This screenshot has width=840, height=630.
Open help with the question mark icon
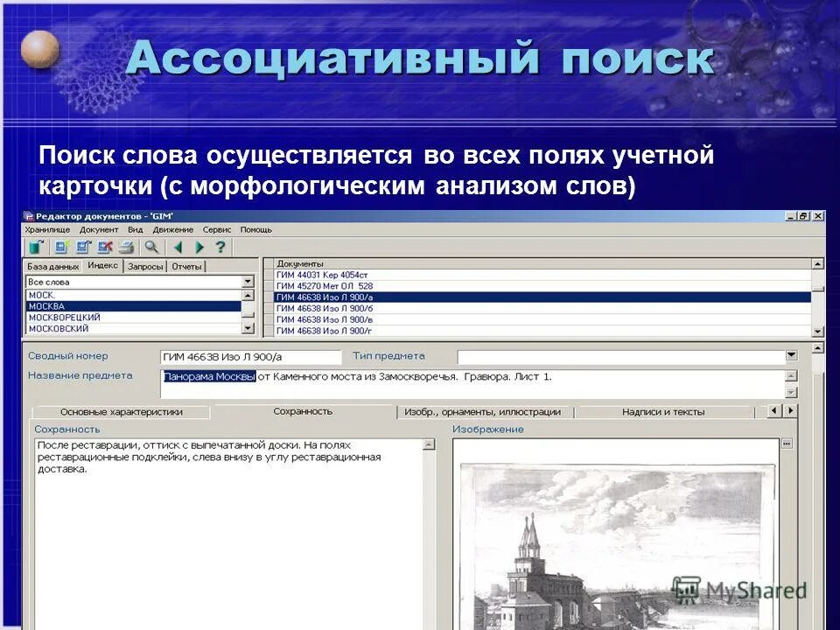pos(220,246)
